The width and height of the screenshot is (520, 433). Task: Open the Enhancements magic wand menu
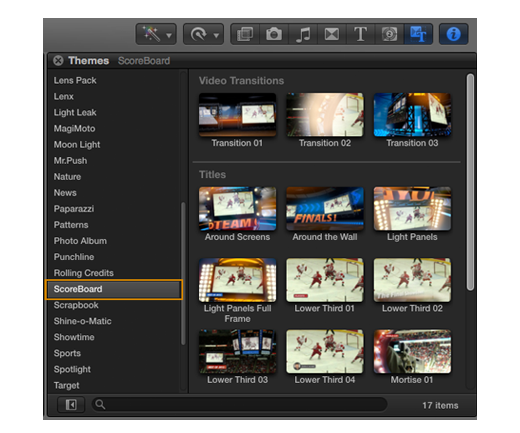click(152, 34)
